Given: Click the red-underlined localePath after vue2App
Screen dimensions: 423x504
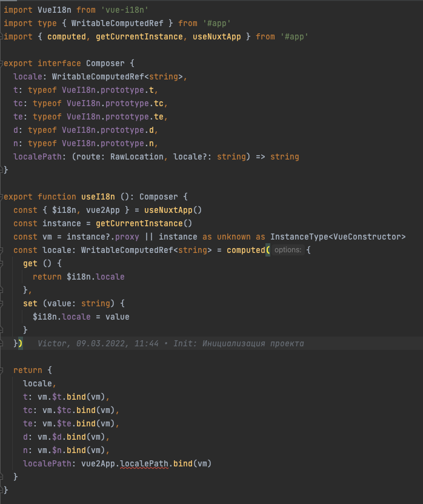Looking at the screenshot, I should pos(144,463).
